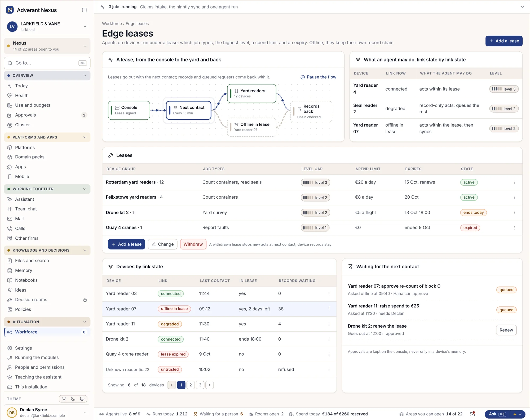
Task: Select system theme monitor icon
Action: 82,399
